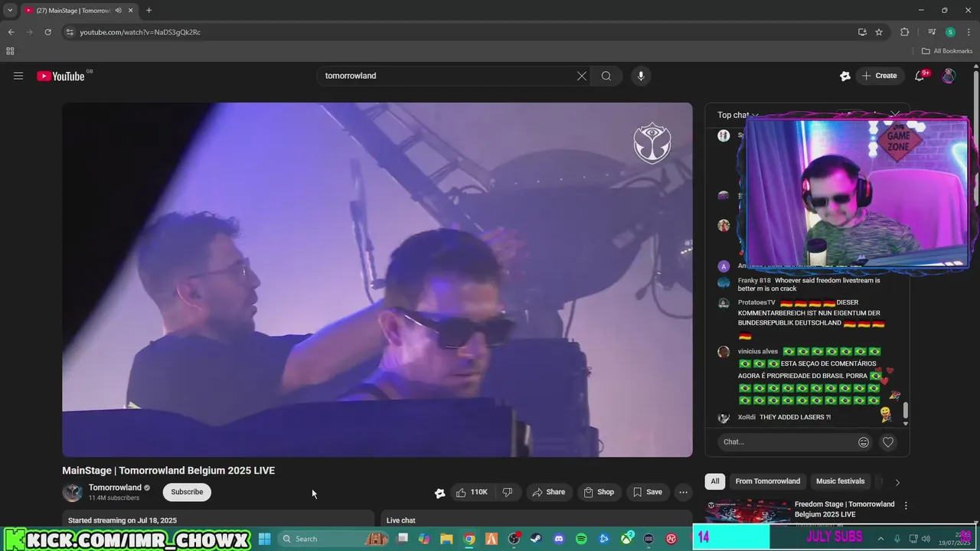Open the chat emoji picker
This screenshot has height=551, width=980.
pos(864,442)
